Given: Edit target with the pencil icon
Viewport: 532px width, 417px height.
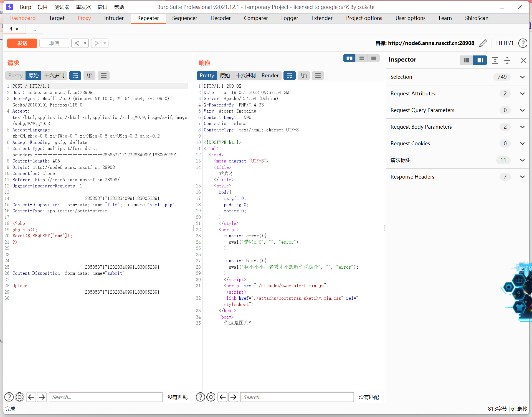Looking at the screenshot, I should point(483,43).
